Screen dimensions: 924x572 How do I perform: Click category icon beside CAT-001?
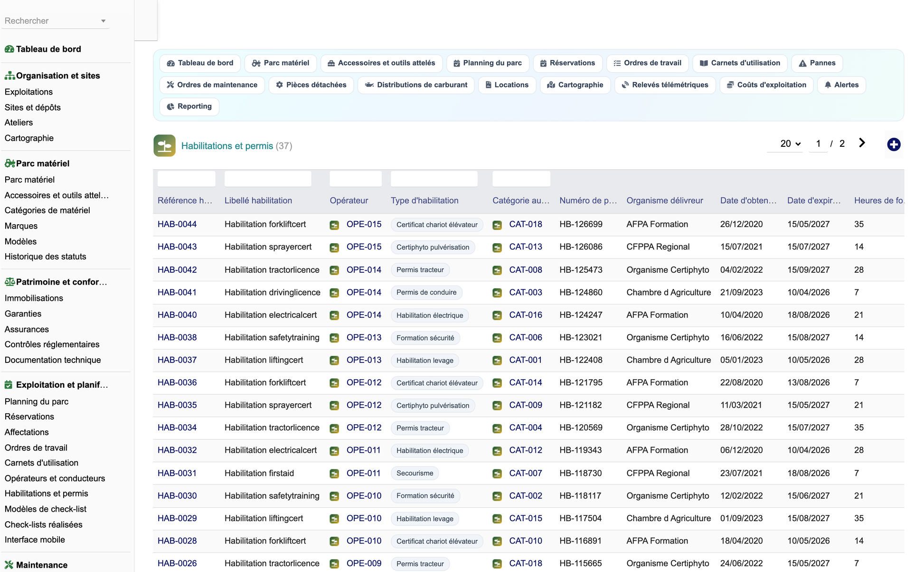[x=497, y=361]
